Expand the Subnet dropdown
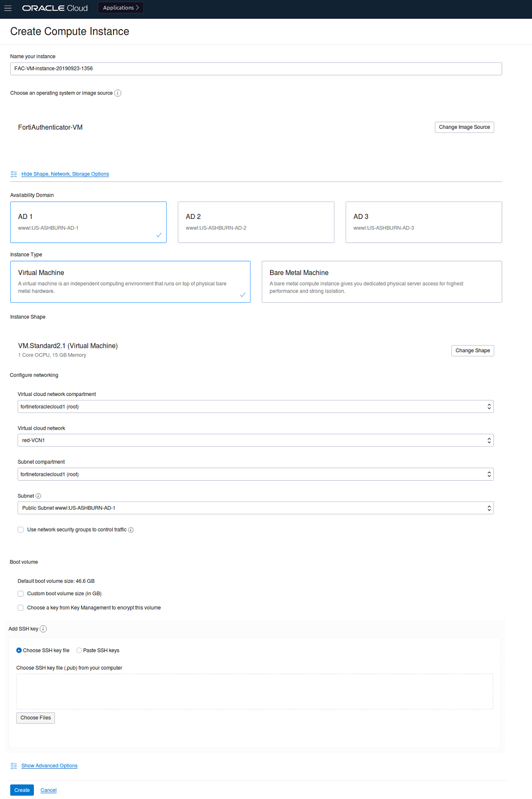Viewport: 532px width, 799px height. [x=255, y=508]
